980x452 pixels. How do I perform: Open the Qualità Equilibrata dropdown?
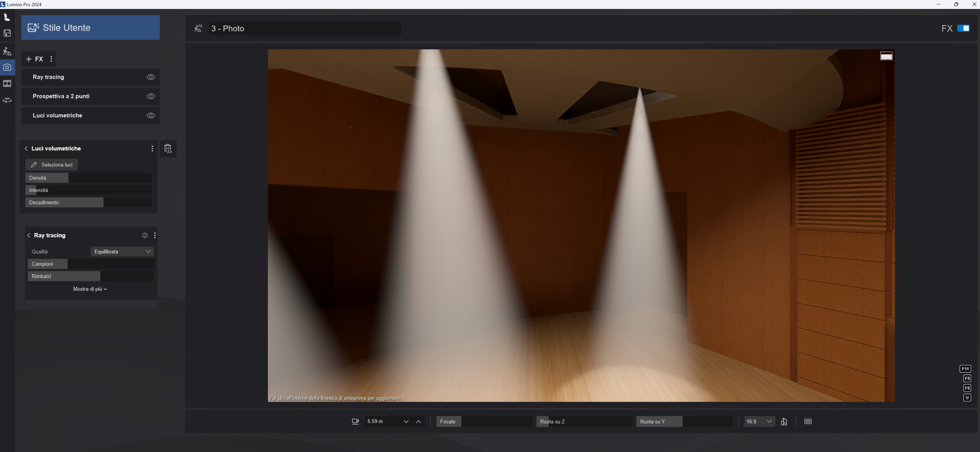point(122,252)
